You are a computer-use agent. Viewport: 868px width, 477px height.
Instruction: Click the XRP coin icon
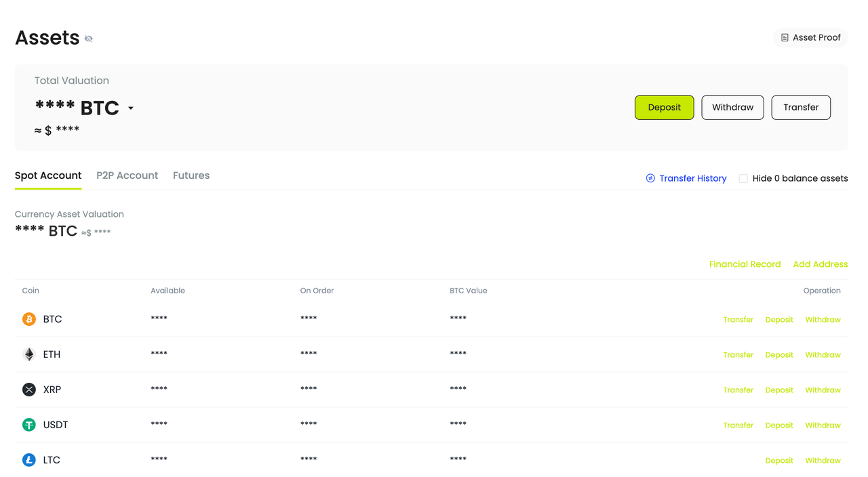click(29, 390)
